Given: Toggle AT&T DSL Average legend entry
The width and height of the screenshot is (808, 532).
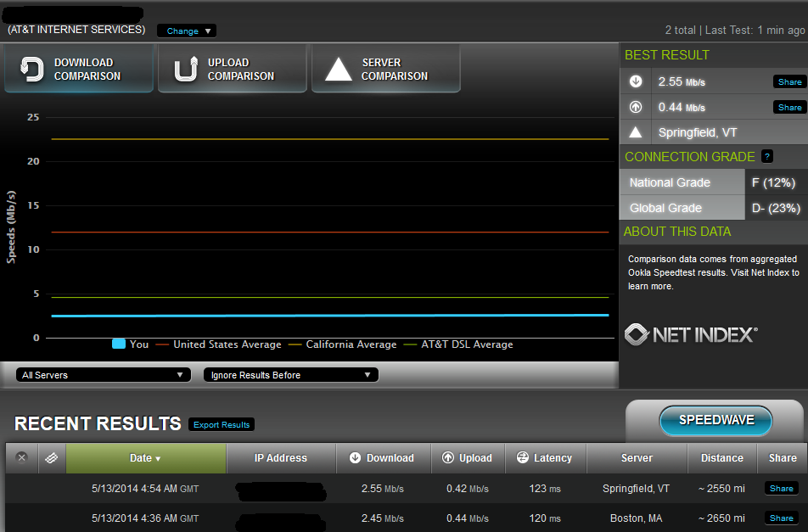Looking at the screenshot, I should point(459,344).
